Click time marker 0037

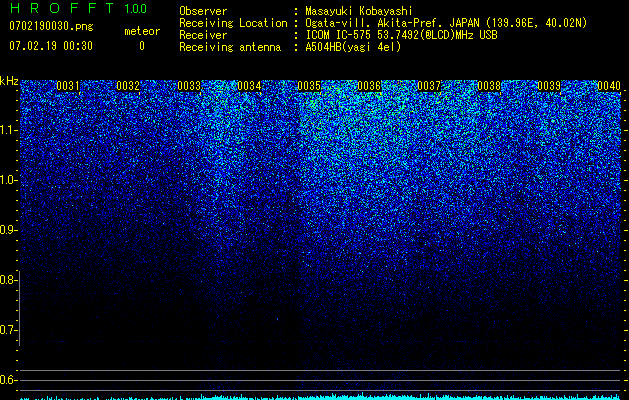point(429,86)
